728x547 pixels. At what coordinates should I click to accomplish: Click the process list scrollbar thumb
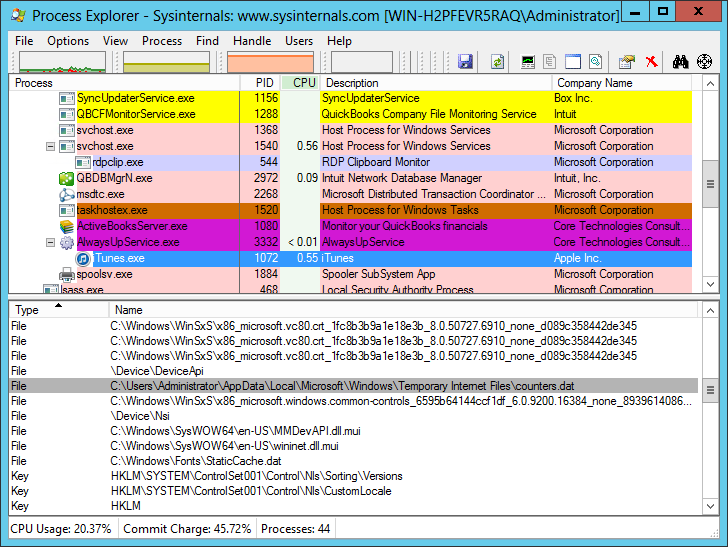[710, 184]
